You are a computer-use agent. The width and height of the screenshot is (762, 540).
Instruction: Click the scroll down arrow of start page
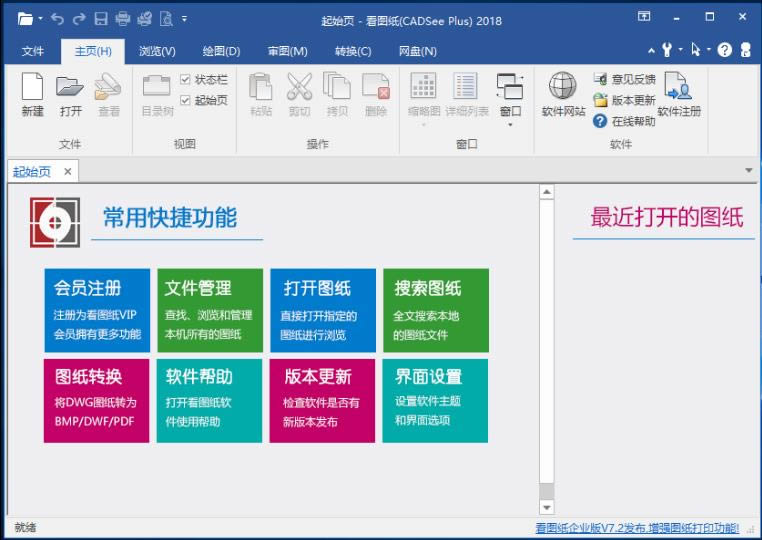point(547,507)
